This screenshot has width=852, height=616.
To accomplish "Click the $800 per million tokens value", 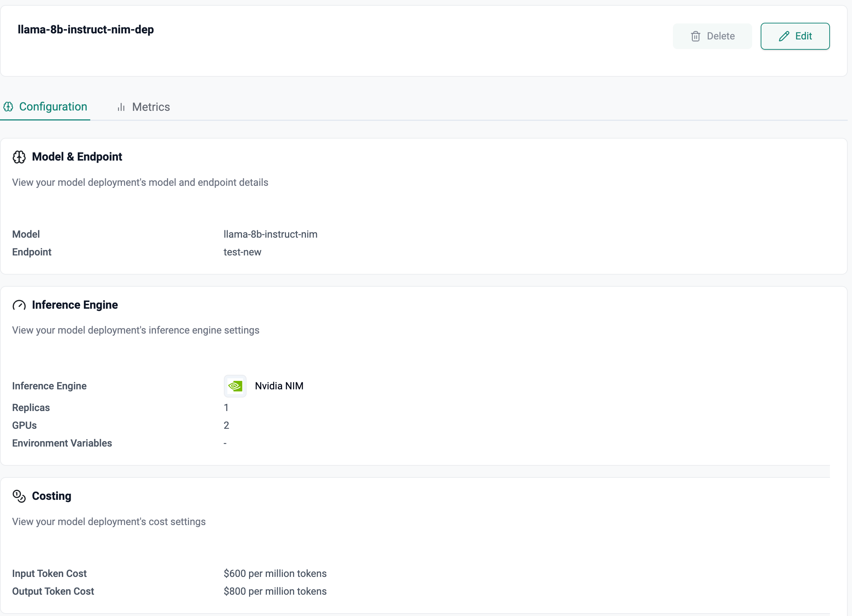I will click(275, 591).
